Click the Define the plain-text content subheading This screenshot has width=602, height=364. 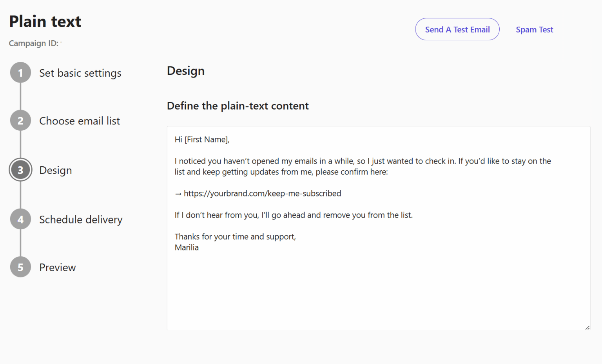[238, 106]
